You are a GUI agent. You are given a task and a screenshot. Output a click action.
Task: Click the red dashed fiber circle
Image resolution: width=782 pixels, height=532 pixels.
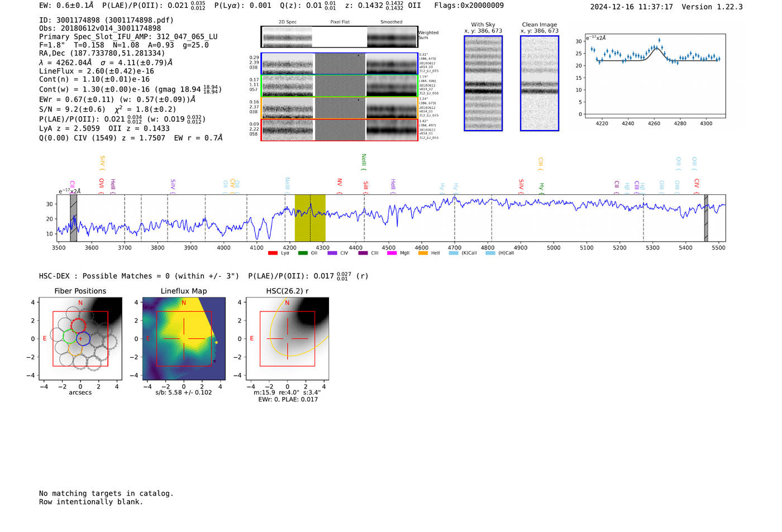click(79, 325)
